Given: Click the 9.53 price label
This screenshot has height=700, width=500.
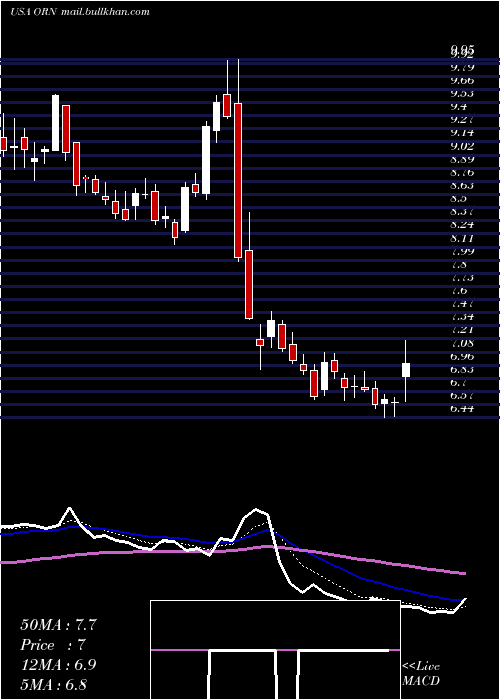Looking at the screenshot, I should (x=462, y=94).
